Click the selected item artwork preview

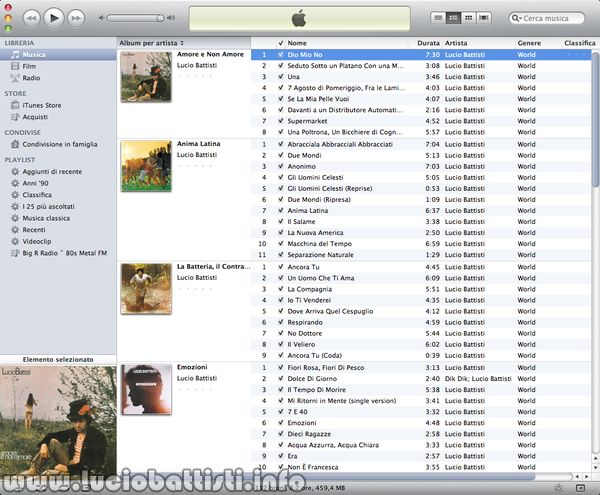tap(58, 423)
